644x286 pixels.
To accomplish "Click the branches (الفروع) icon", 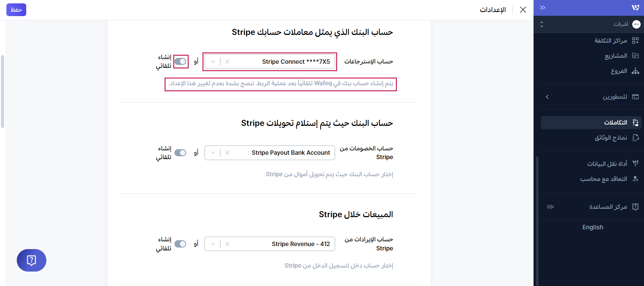I will (x=635, y=71).
